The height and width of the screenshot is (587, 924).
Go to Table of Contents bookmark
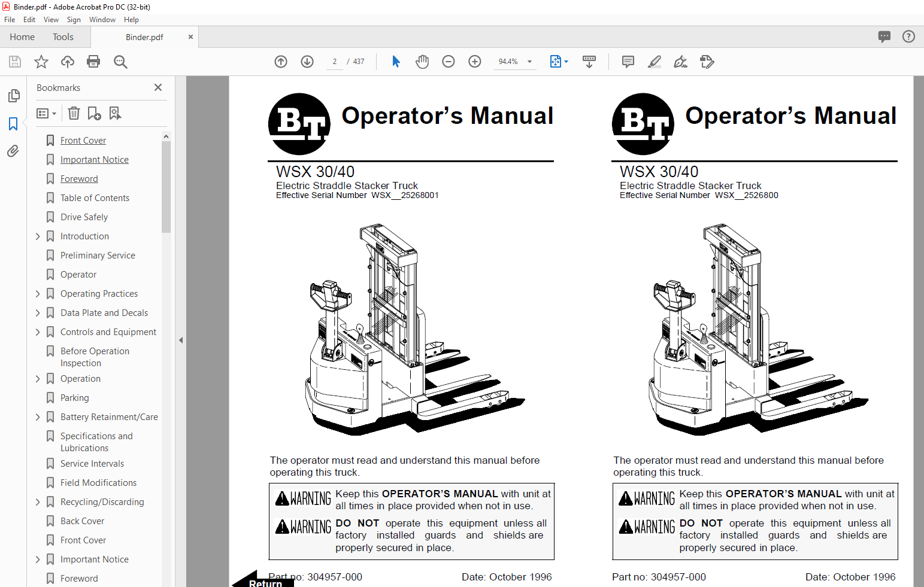(x=95, y=198)
